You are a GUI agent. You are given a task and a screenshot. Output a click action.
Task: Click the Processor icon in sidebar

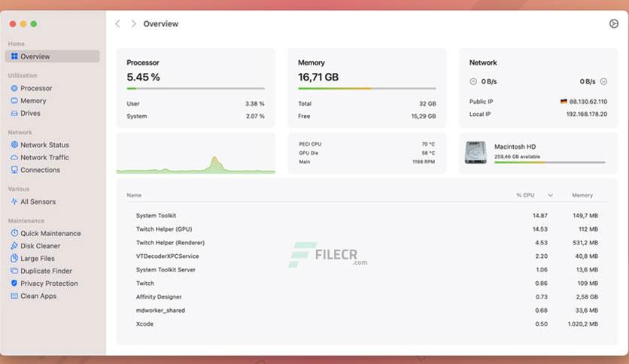point(14,88)
